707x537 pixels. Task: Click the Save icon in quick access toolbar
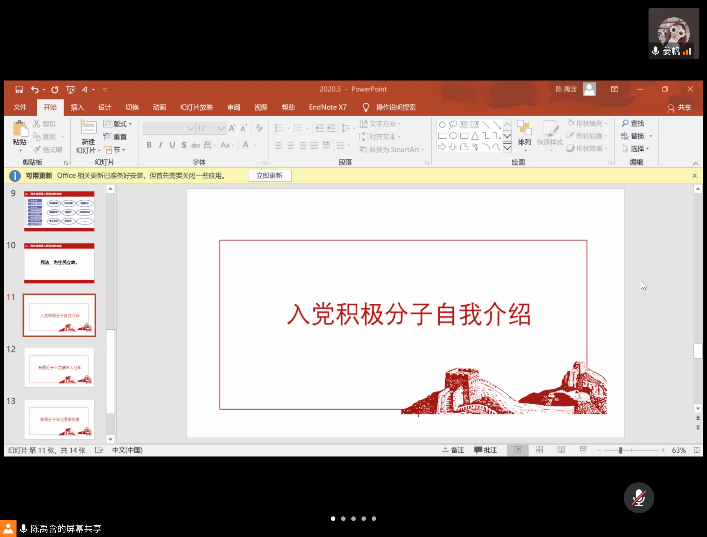(19, 89)
